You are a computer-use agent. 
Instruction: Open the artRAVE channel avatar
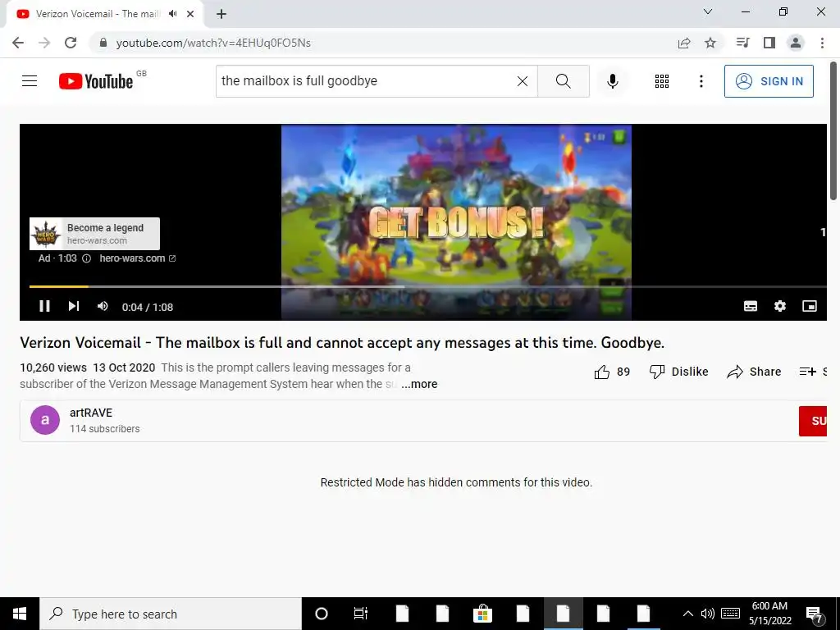[x=45, y=420]
